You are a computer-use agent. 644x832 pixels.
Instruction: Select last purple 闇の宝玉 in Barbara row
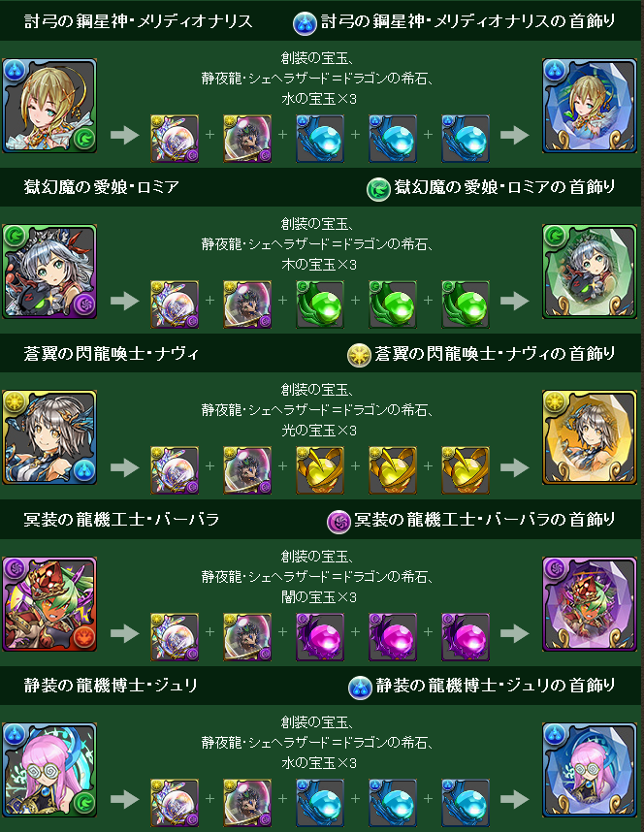(x=466, y=637)
